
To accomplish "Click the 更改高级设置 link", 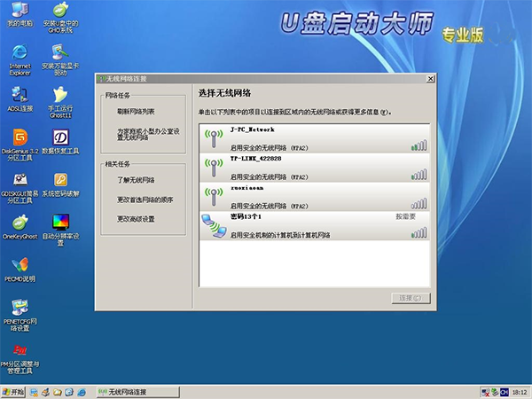I will pos(136,218).
